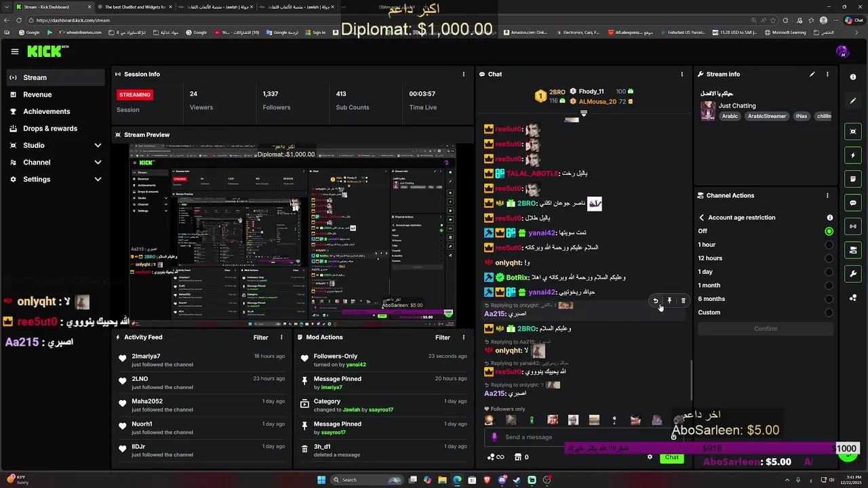The height and width of the screenshot is (488, 868).
Task: Pin the hovered chat message
Action: pyautogui.click(x=669, y=300)
